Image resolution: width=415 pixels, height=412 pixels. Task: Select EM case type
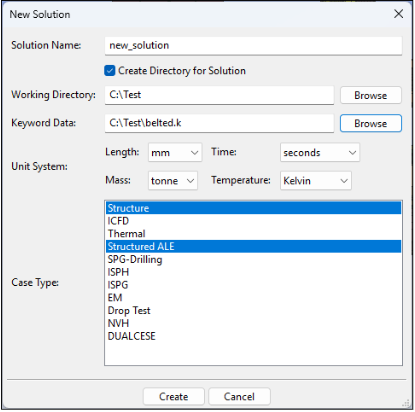point(254,297)
